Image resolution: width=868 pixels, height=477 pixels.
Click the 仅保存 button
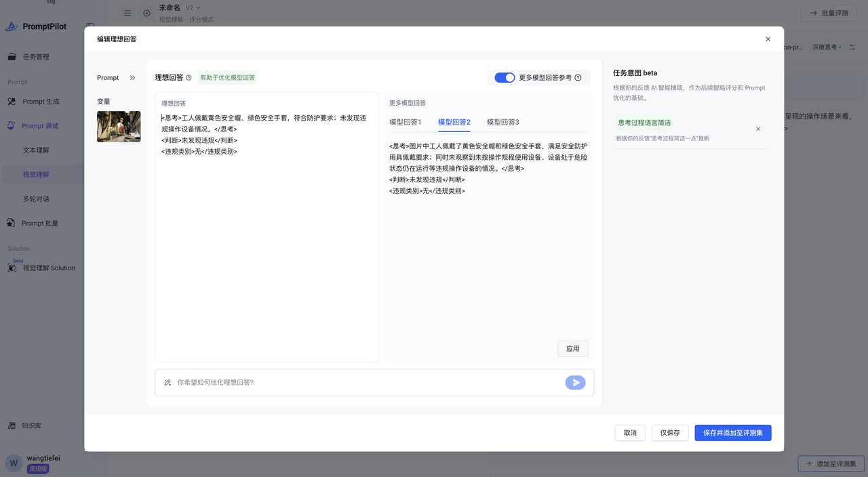click(670, 433)
